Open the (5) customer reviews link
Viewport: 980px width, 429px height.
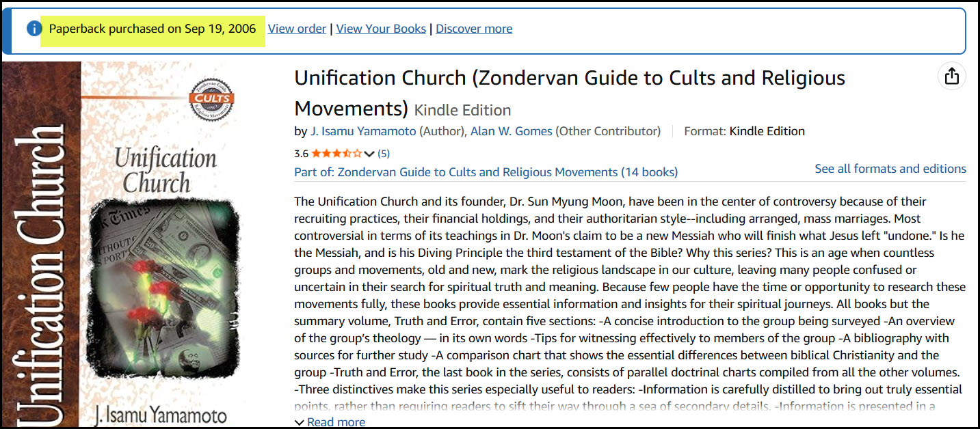384,153
